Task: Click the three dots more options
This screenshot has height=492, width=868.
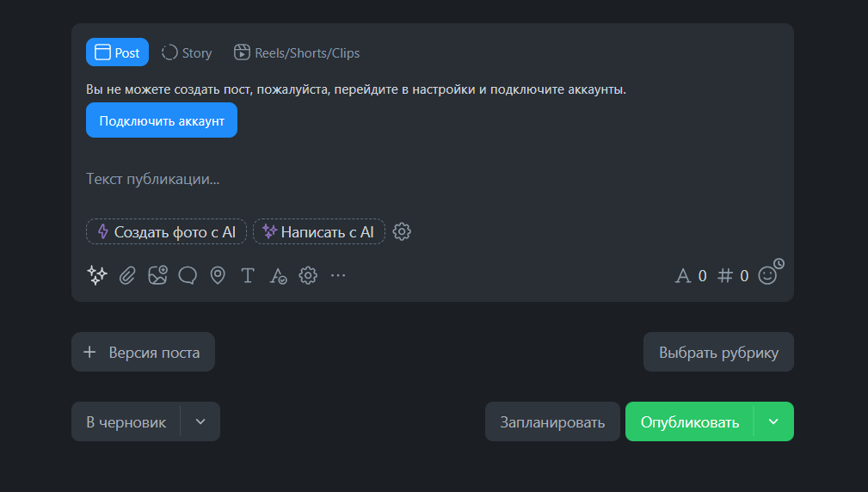Action: [338, 275]
